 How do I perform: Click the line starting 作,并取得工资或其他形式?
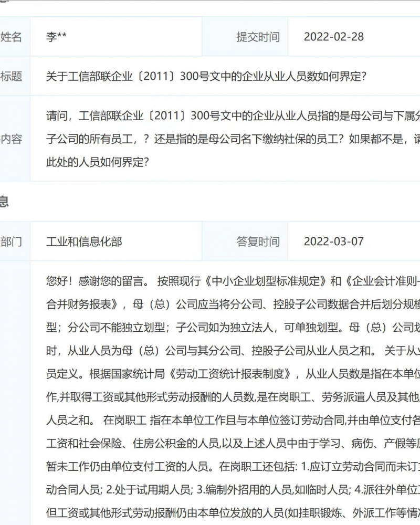coord(233,397)
